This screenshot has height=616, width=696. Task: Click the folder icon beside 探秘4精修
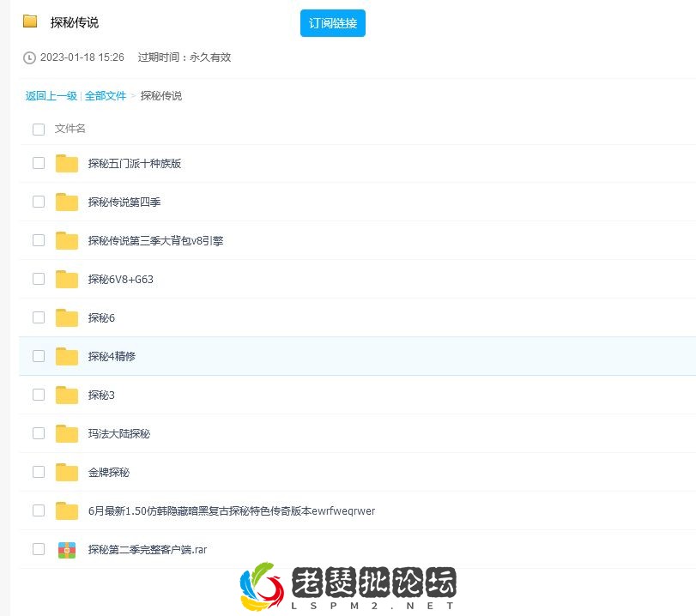tap(67, 356)
